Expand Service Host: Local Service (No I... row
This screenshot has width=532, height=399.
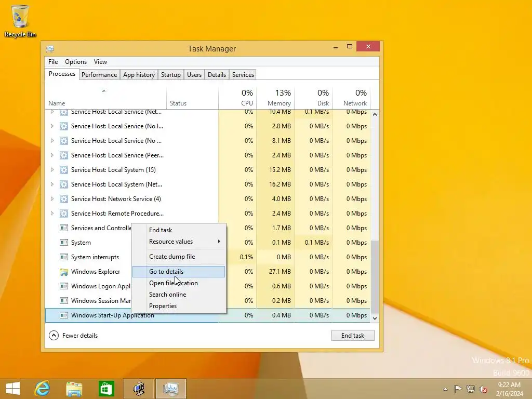[52, 126]
